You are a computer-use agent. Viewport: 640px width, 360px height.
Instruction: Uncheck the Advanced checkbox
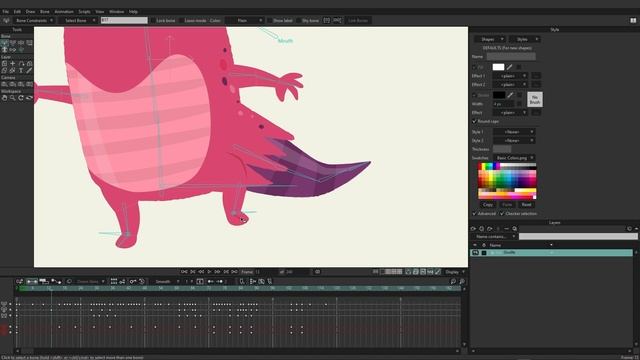(x=474, y=213)
